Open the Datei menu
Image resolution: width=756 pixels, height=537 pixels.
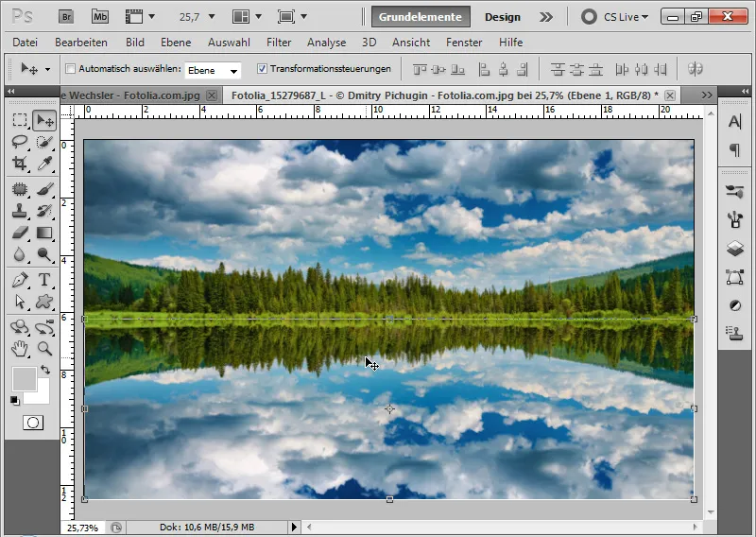(x=26, y=43)
